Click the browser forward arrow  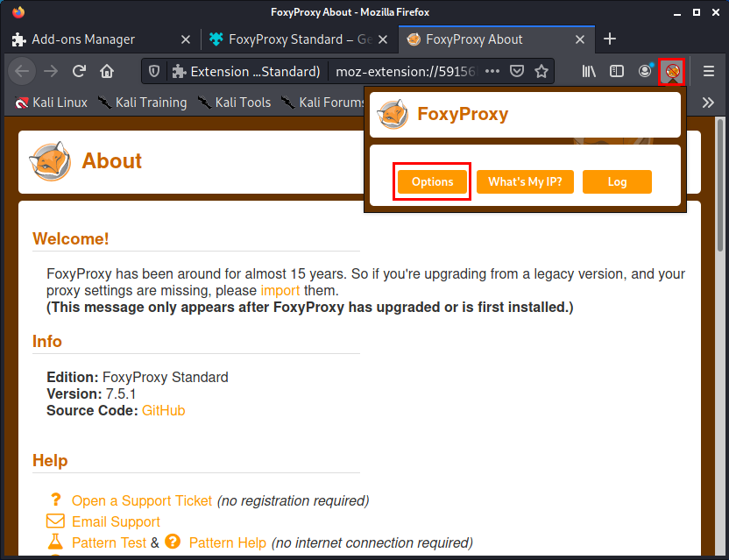pos(51,71)
